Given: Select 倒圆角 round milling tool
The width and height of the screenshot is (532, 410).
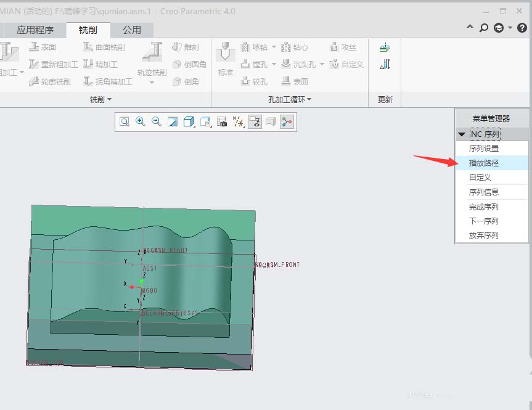Looking at the screenshot, I should pyautogui.click(x=189, y=64).
